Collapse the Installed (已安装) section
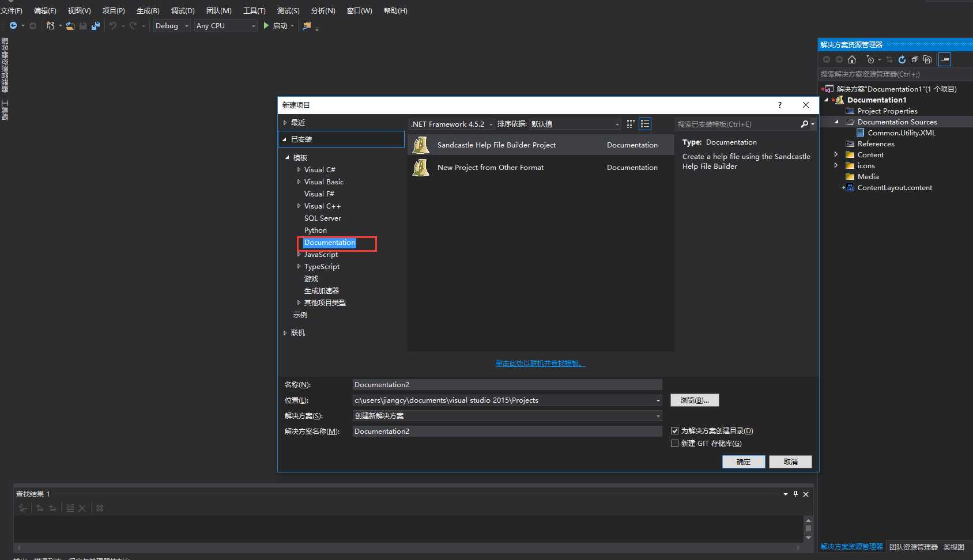 click(x=284, y=139)
